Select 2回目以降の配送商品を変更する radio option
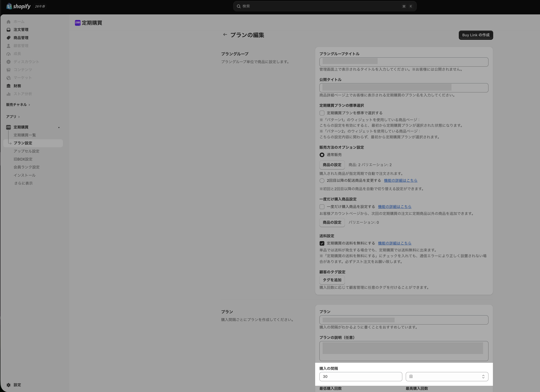 (322, 181)
